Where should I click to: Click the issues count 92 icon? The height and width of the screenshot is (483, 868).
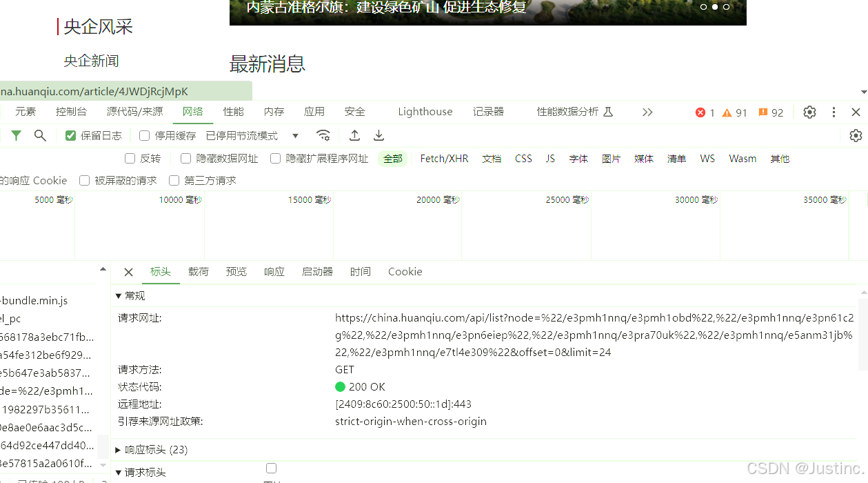pyautogui.click(x=763, y=112)
